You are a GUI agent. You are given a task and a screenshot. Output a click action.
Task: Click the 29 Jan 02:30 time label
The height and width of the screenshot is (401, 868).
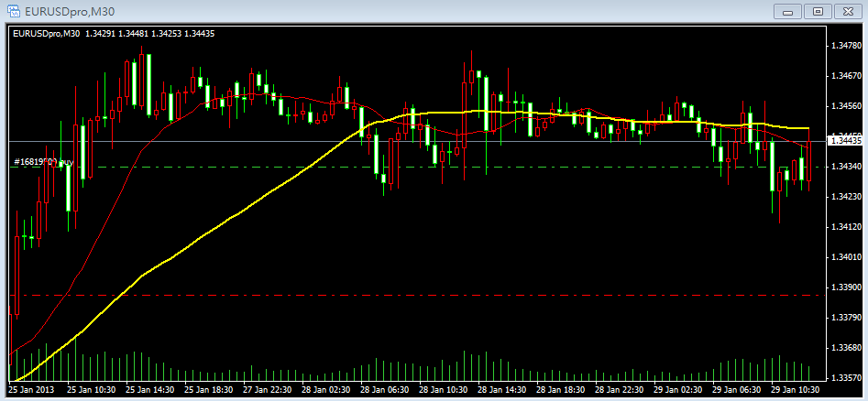coord(678,389)
